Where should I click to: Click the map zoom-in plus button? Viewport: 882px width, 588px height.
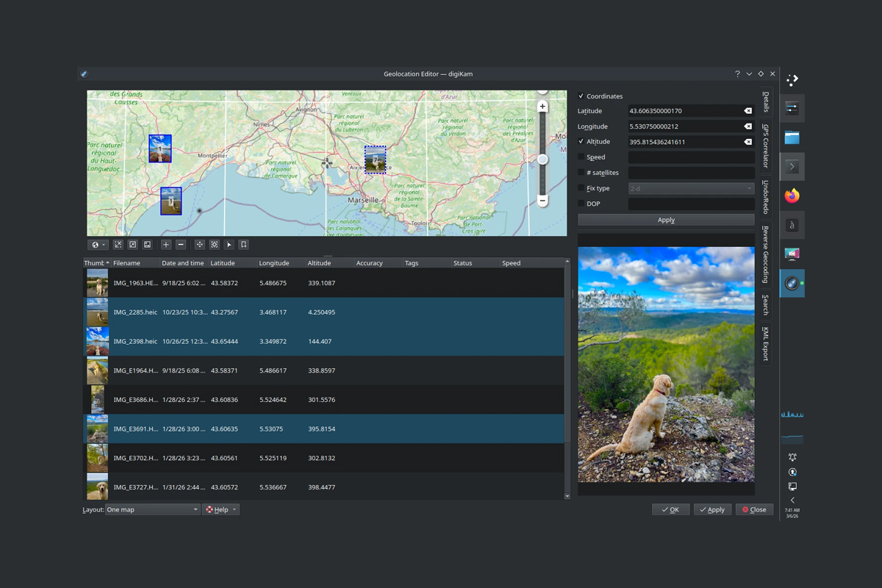coord(542,107)
